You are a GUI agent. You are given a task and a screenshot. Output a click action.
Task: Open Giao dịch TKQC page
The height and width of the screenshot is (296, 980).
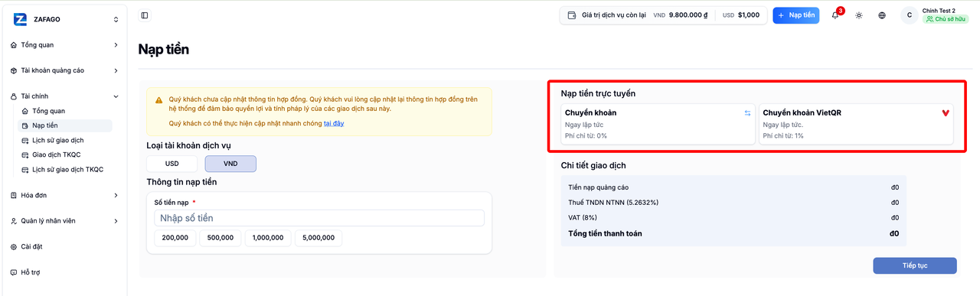pos(64,155)
